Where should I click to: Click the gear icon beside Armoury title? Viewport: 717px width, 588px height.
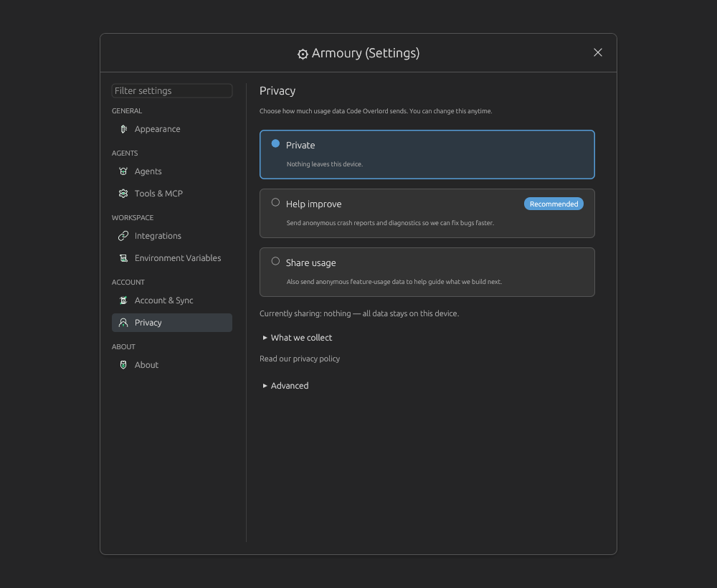303,54
